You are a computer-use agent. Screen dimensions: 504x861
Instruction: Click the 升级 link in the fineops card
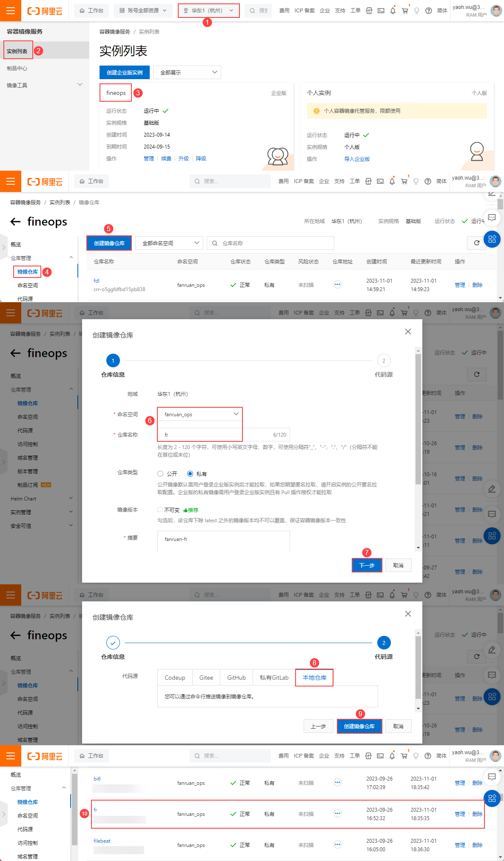pyautogui.click(x=184, y=158)
